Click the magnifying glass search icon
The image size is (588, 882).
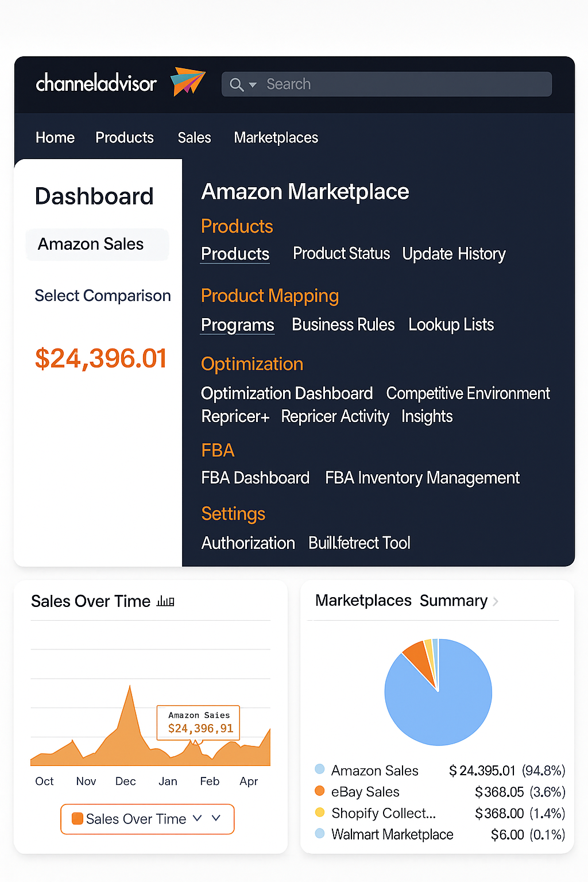pyautogui.click(x=236, y=85)
